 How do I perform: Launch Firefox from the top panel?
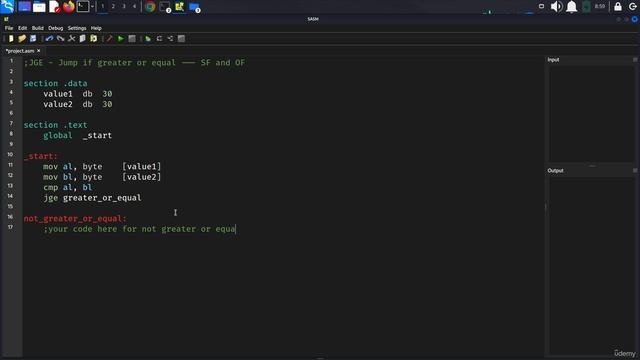(x=69, y=7)
